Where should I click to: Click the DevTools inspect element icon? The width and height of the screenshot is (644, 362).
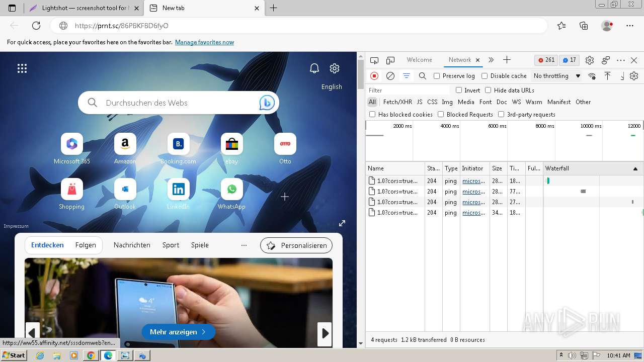coord(374,60)
